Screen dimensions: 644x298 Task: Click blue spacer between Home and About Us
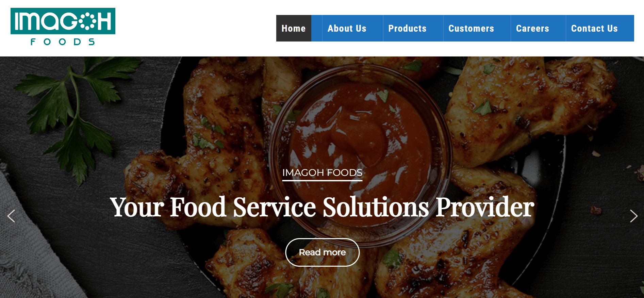coord(317,28)
